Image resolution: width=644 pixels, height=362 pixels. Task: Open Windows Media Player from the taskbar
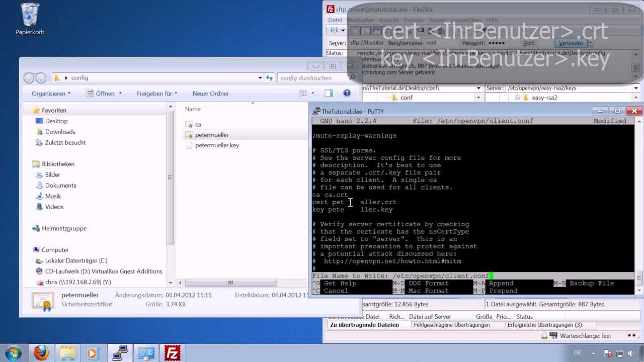click(92, 353)
